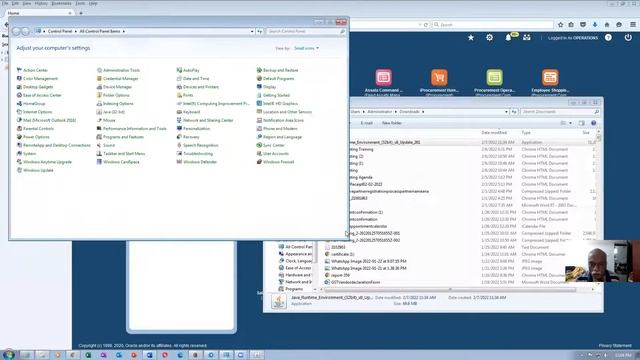640x360 pixels.
Task: Click Firefox search box
Action: point(493,25)
